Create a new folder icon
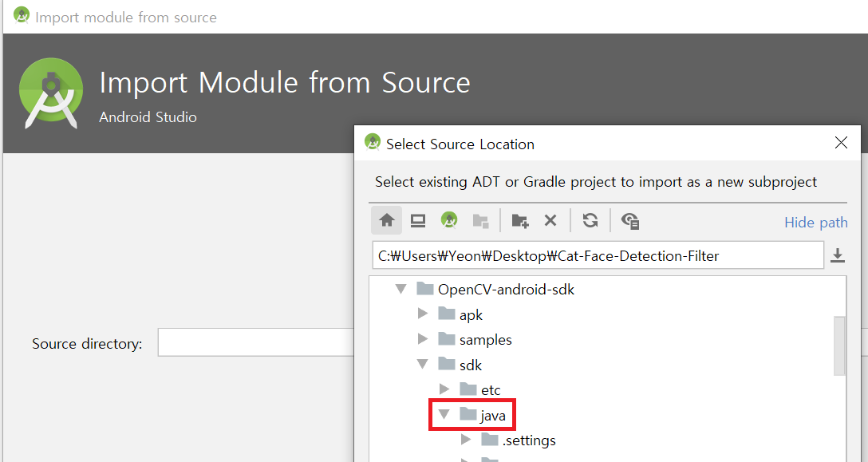This screenshot has width=868, height=462. click(520, 221)
